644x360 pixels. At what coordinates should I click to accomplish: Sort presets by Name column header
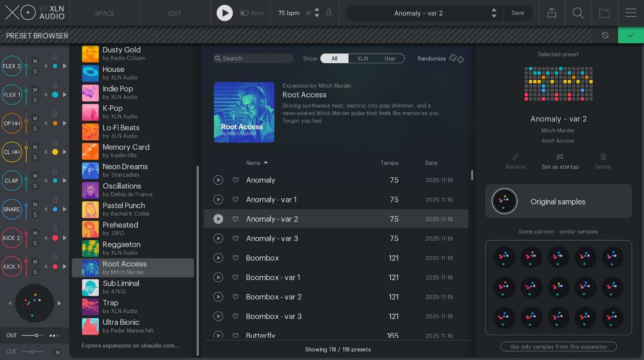point(253,163)
